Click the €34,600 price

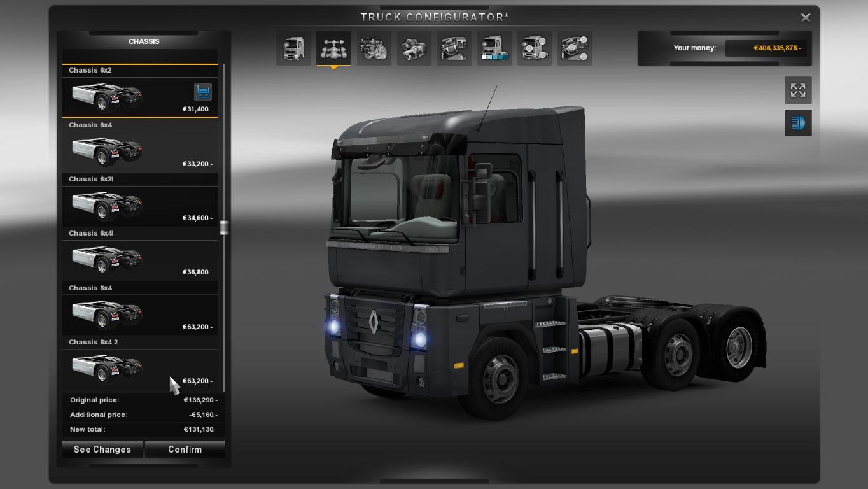pyautogui.click(x=197, y=218)
